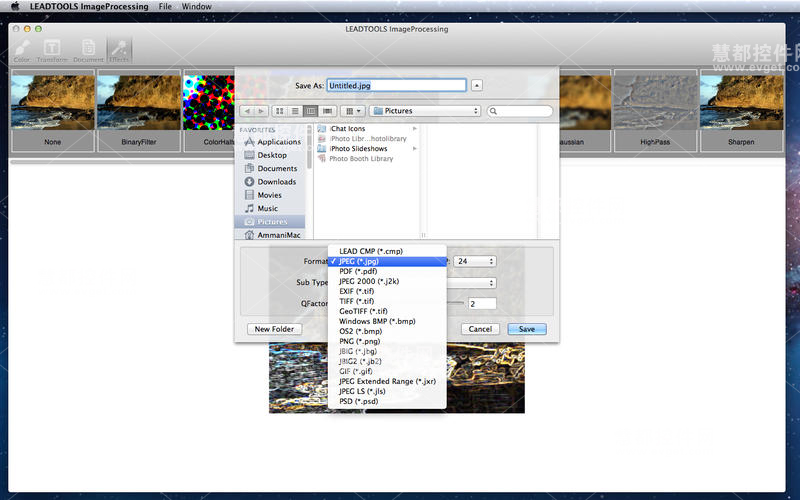Choose OS2 (*.bmp) format
Screen dimensions: 800x500
point(387,331)
